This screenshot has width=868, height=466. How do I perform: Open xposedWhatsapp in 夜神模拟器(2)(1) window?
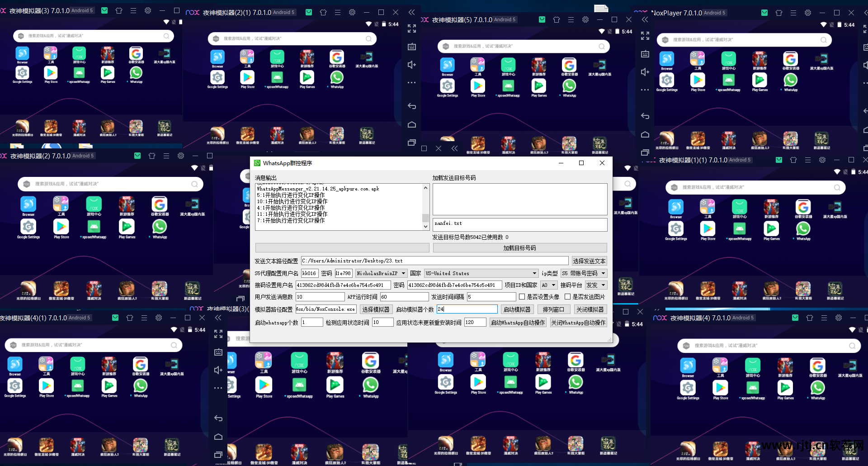pos(277,78)
